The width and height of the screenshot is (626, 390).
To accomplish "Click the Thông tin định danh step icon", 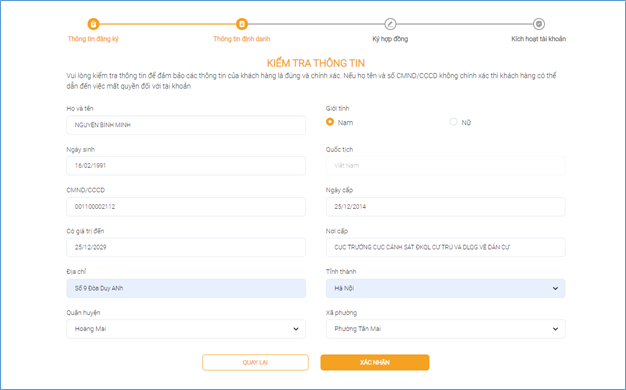I will (242, 24).
